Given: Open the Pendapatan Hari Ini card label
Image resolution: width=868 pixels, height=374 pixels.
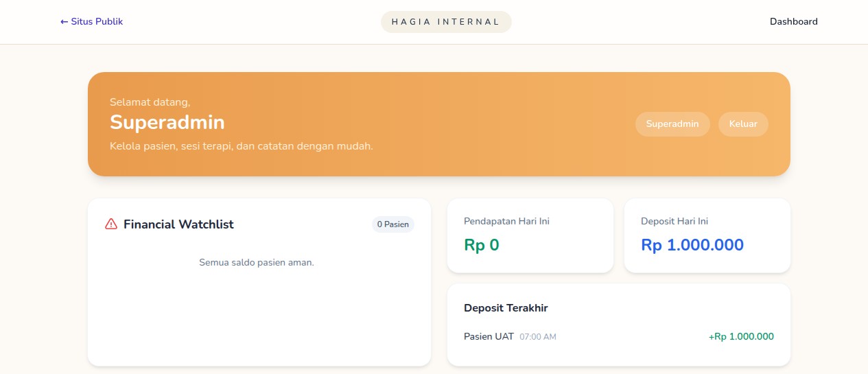Looking at the screenshot, I should (x=506, y=221).
